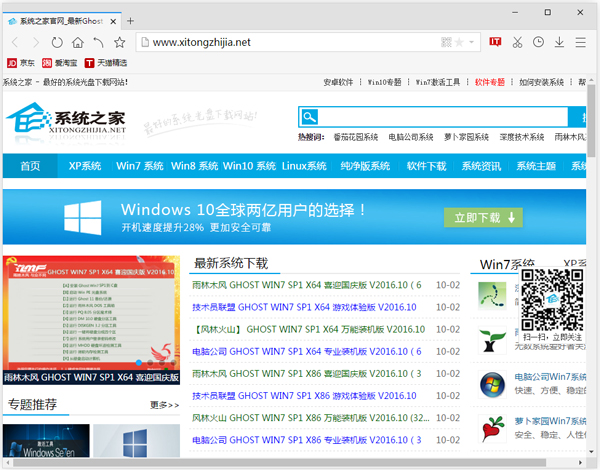Click the Windows logo in banner

[x=83, y=218]
